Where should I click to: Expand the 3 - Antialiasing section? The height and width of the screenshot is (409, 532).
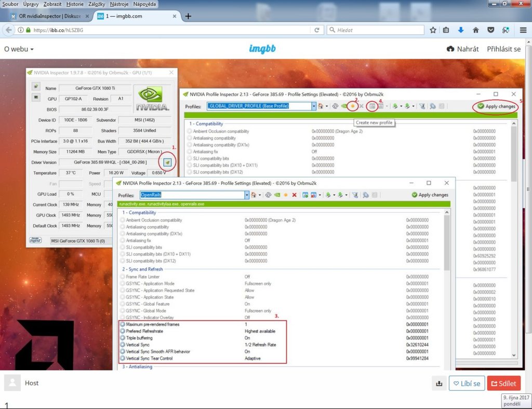tap(137, 366)
